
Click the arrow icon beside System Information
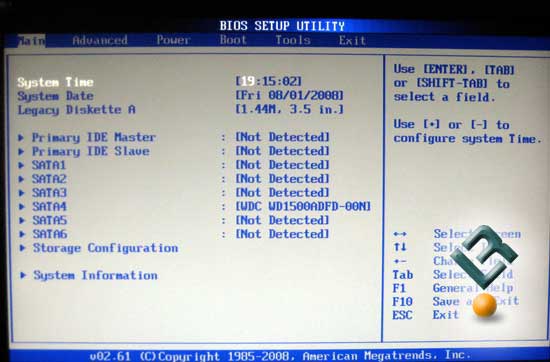coord(23,275)
